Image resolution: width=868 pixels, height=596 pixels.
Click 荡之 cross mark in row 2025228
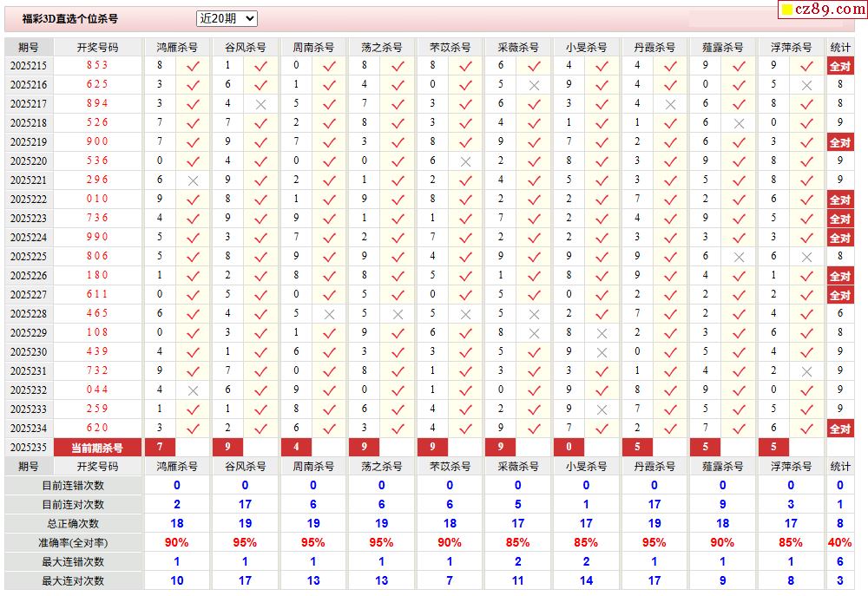pos(398,315)
